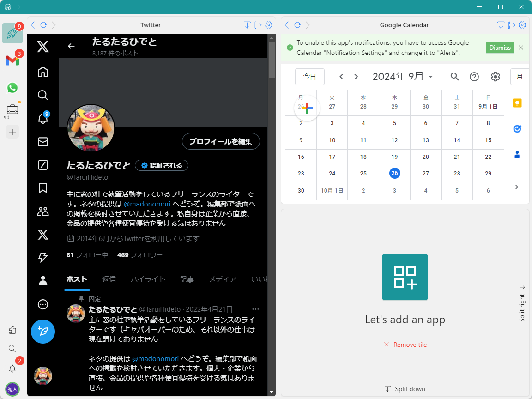
Task: Open WhatsApp from the app sidebar
Action: pyautogui.click(x=12, y=88)
